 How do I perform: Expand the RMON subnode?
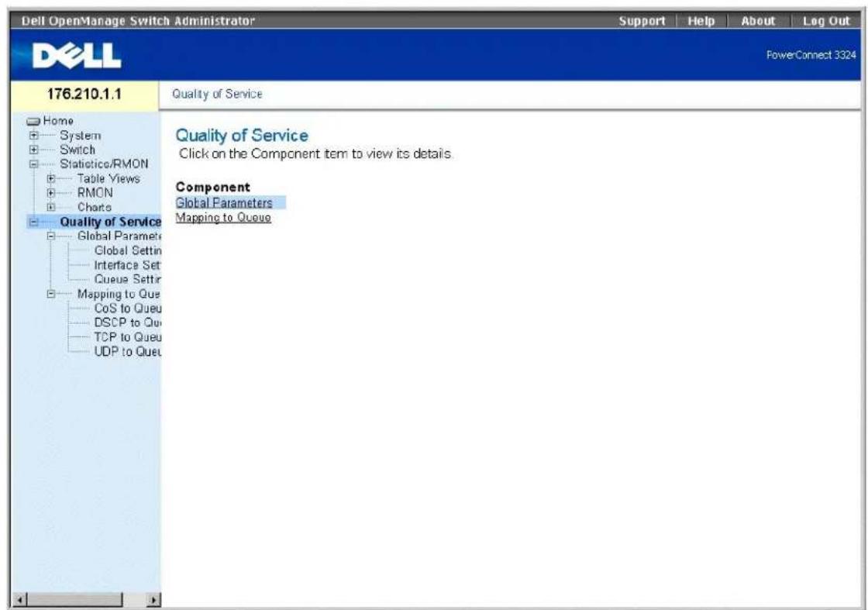coord(51,193)
